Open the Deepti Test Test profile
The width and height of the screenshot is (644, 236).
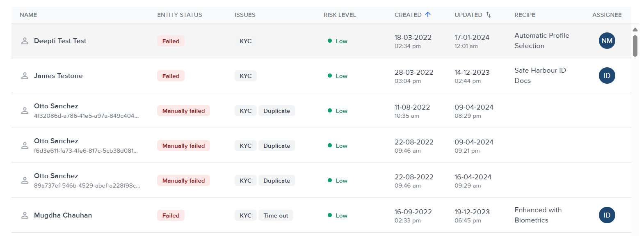click(60, 41)
